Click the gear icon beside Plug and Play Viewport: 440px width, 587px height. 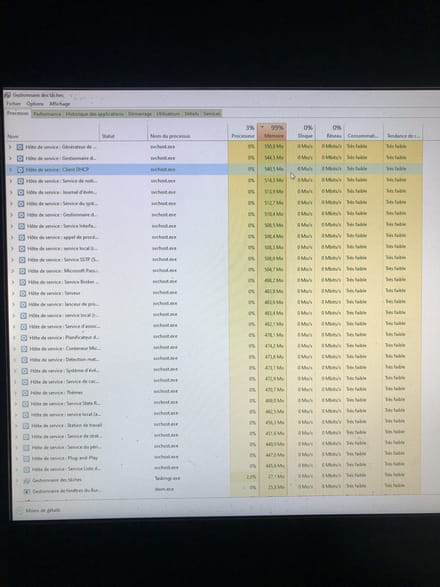click(x=26, y=458)
